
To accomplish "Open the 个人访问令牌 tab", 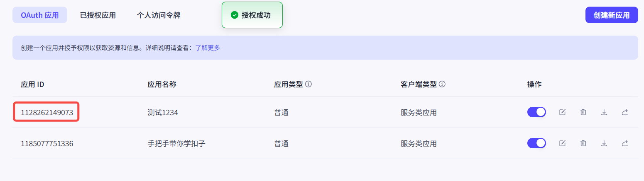I will point(159,15).
